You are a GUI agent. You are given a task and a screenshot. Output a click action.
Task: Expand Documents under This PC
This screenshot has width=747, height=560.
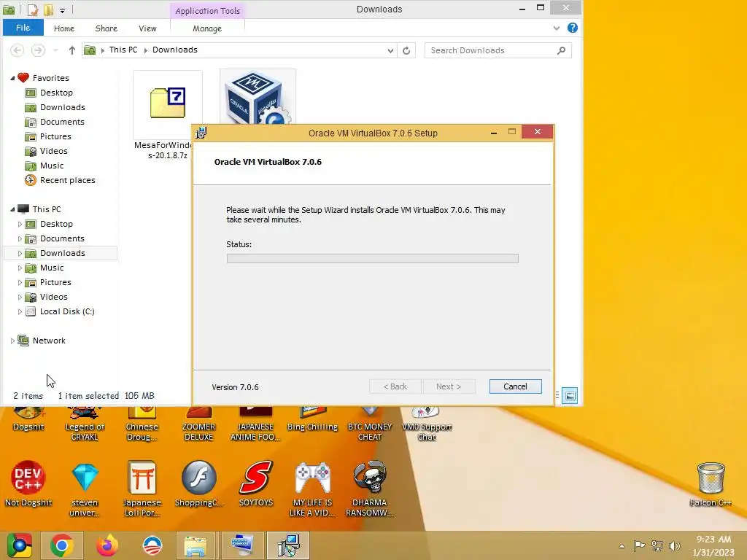[20, 238]
